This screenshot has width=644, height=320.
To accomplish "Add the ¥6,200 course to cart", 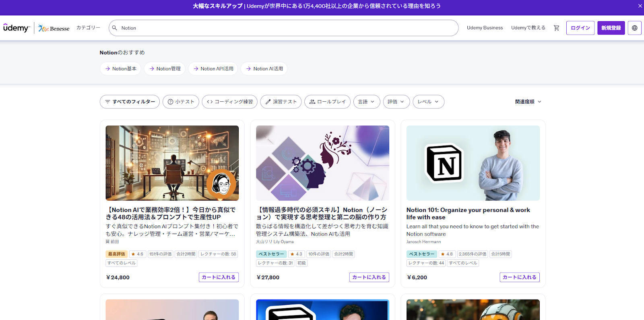I will (x=520, y=277).
